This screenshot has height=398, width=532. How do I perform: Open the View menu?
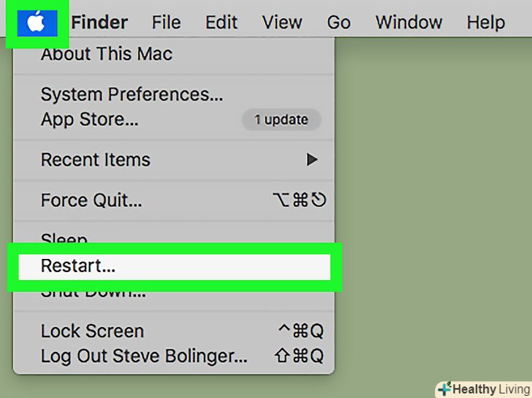coord(282,23)
